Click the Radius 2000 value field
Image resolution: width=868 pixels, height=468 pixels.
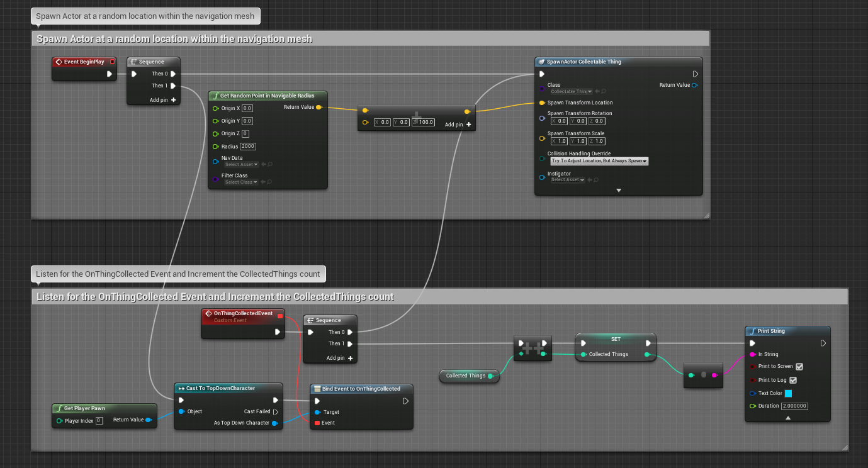click(248, 147)
